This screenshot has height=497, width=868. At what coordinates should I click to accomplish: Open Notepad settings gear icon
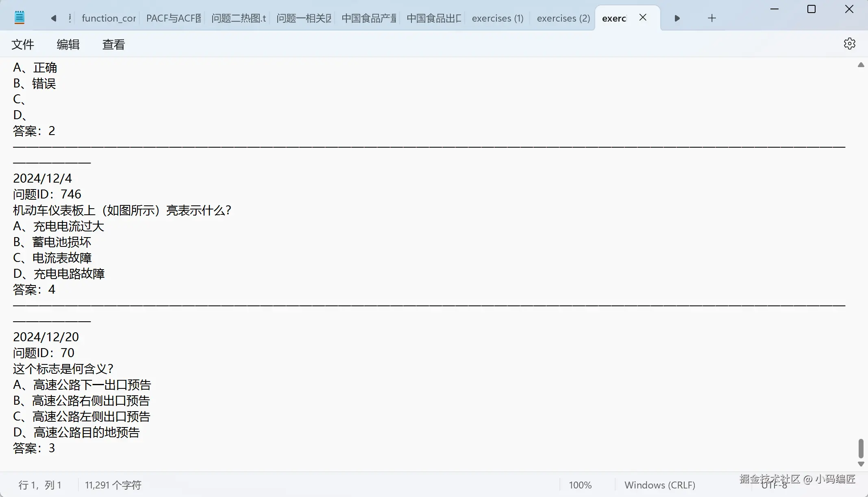[x=849, y=44]
